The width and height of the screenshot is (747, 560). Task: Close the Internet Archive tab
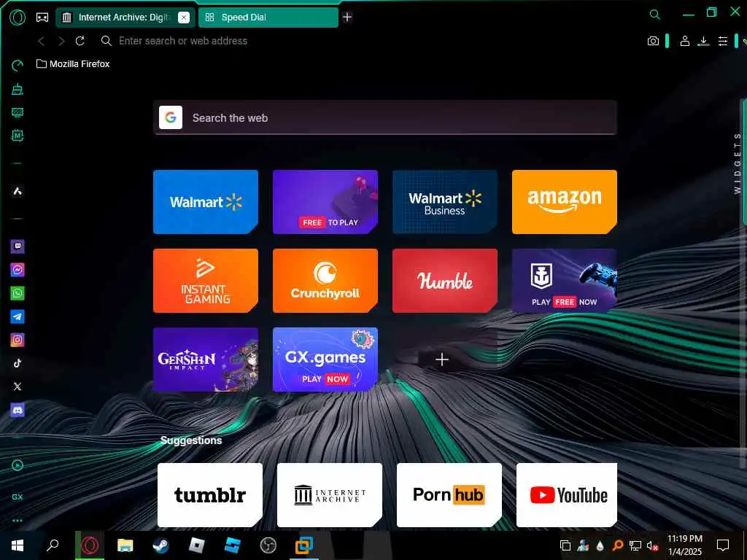(x=183, y=17)
